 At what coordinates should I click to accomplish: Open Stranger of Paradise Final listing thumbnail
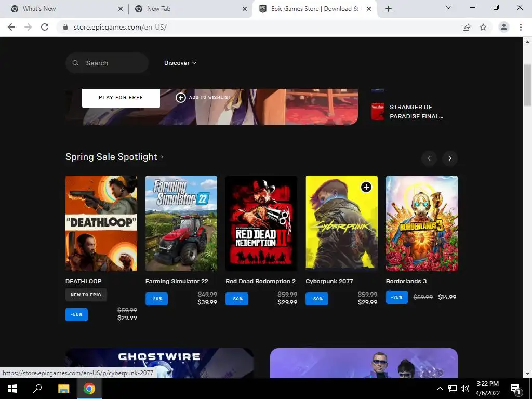click(x=378, y=112)
